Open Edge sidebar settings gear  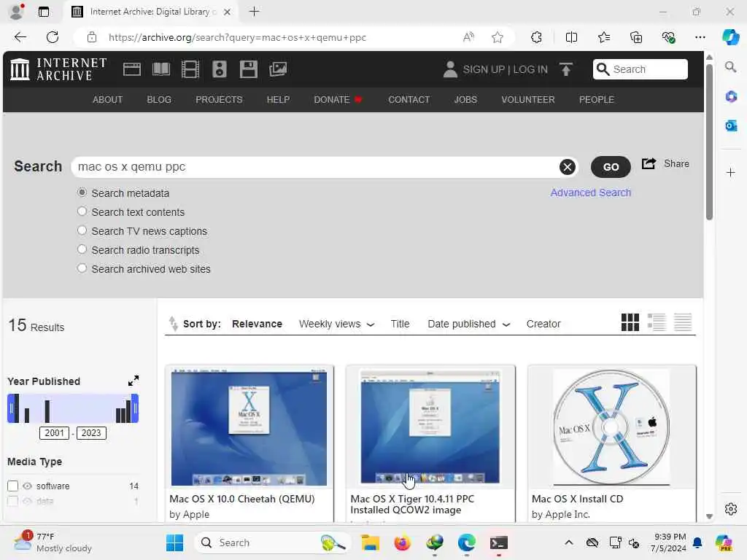point(731,509)
